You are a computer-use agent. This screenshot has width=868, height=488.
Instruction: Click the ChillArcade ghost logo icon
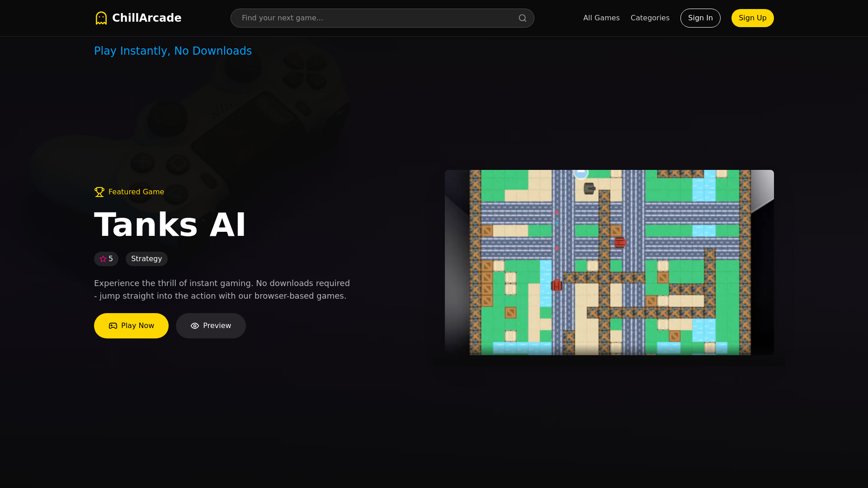(x=101, y=18)
